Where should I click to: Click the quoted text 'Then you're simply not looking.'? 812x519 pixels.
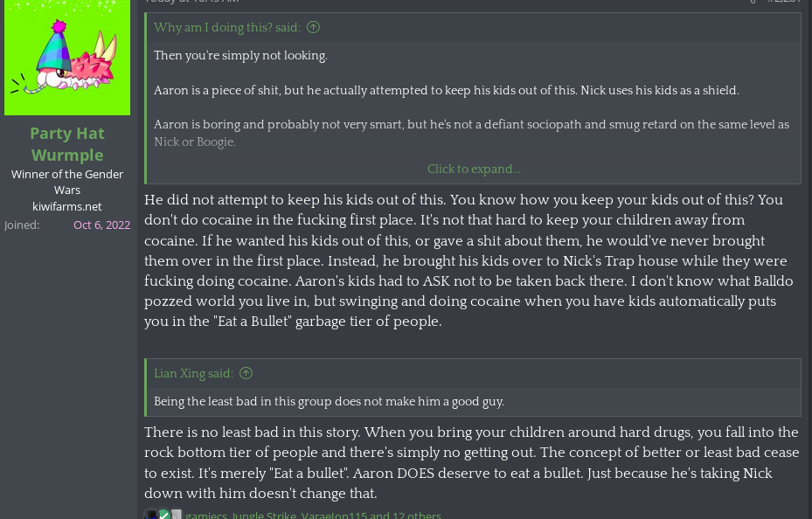pos(240,56)
